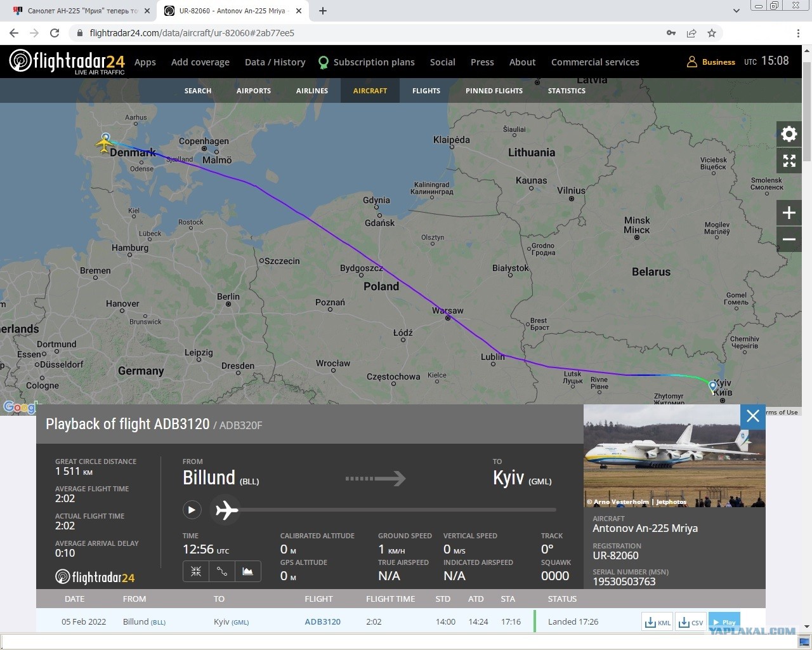Click the address bar URL field
812x650 pixels.
(x=368, y=33)
